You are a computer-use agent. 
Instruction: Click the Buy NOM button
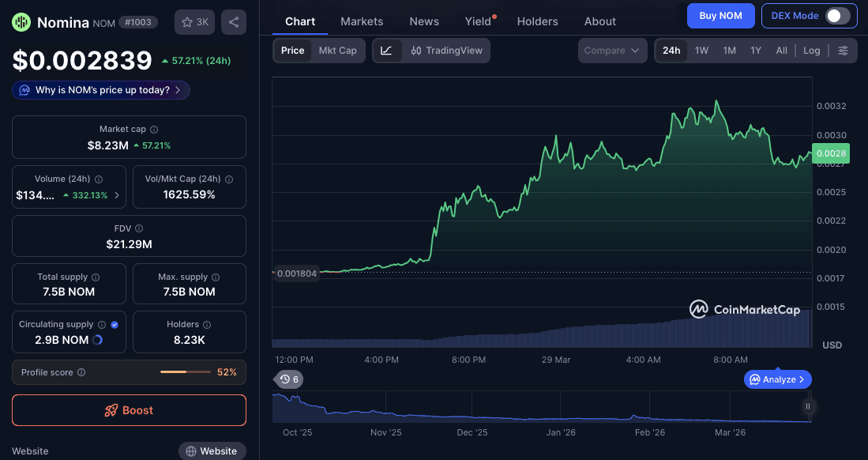point(720,15)
